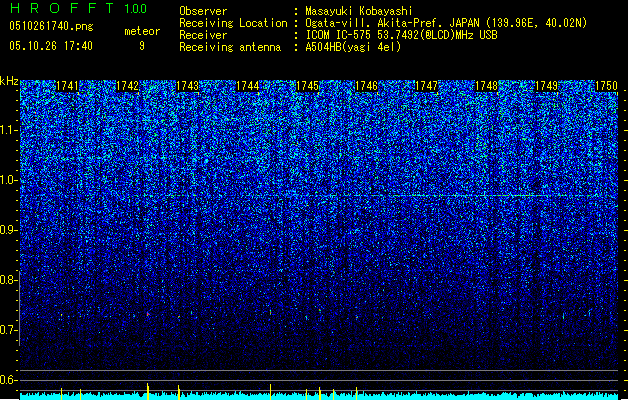Click the Receiving antenna field label
The image size is (629, 400).
coord(230,47)
